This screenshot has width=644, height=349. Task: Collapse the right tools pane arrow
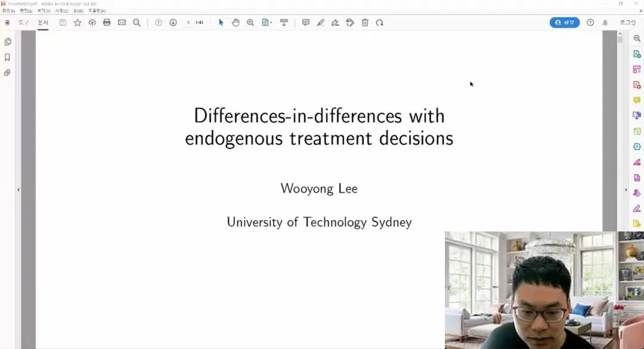(626, 190)
